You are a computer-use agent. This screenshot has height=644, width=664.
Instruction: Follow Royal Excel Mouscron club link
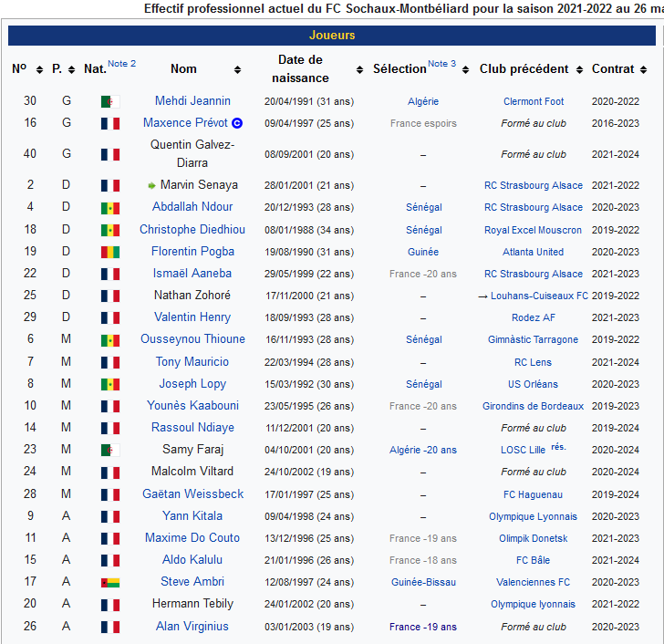click(x=534, y=231)
